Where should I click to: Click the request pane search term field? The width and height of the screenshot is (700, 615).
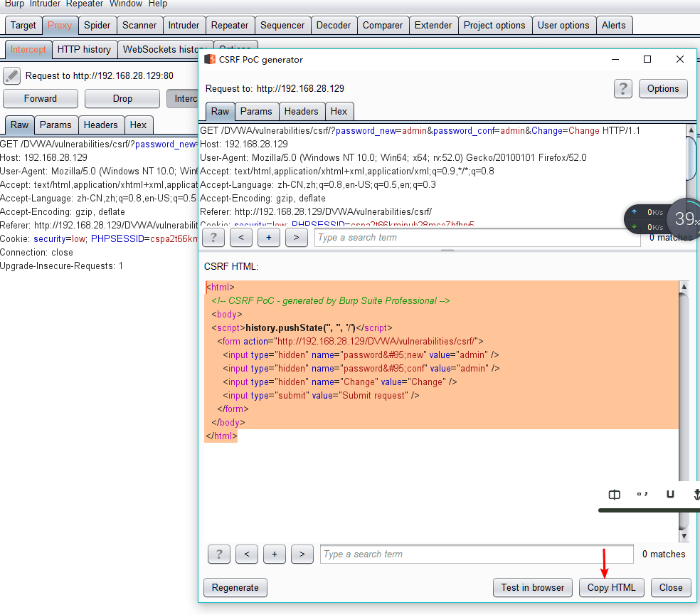477,238
